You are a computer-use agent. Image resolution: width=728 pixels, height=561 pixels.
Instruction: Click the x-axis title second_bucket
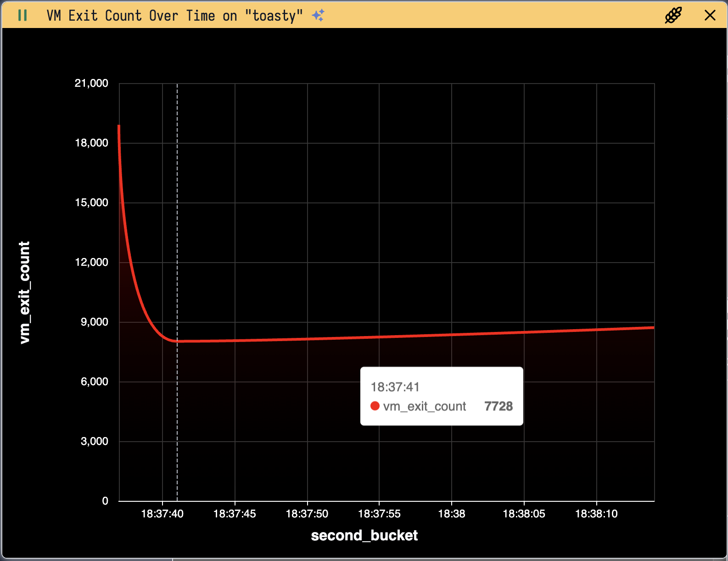[364, 536]
